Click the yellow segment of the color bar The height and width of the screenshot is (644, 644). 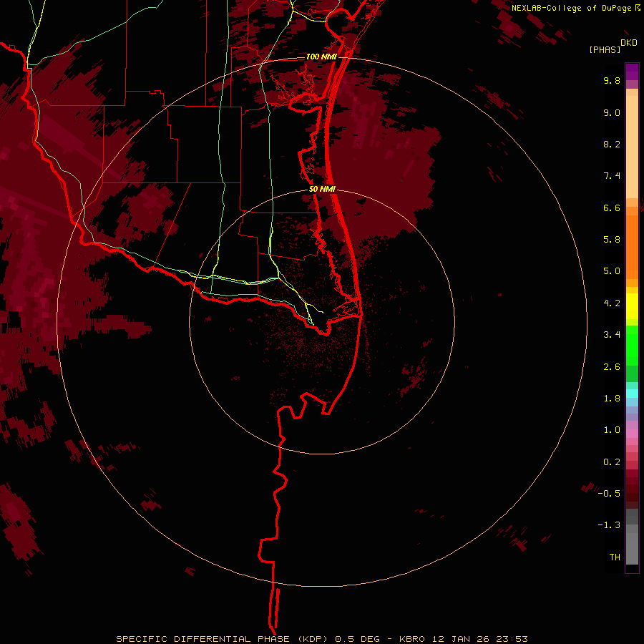[632, 306]
